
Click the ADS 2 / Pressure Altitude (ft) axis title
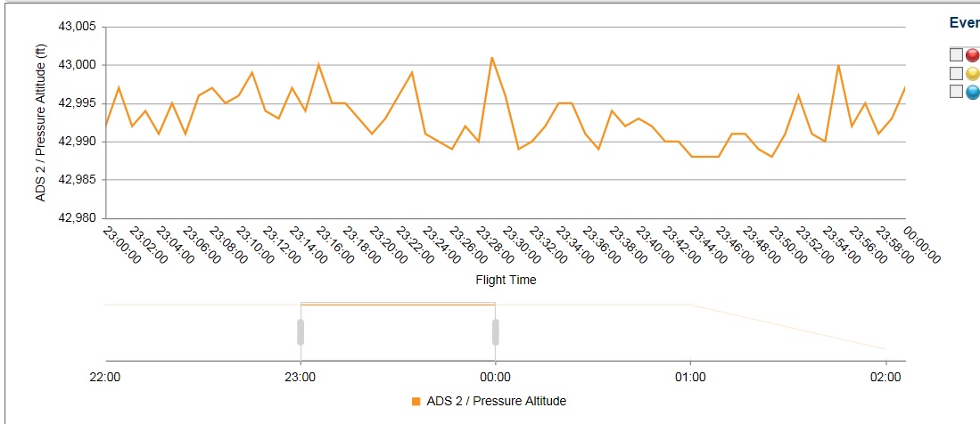[41, 122]
